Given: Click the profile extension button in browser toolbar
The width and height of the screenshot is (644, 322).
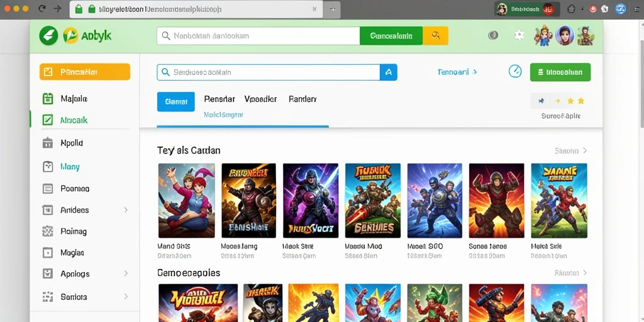Looking at the screenshot, I should click(527, 9).
